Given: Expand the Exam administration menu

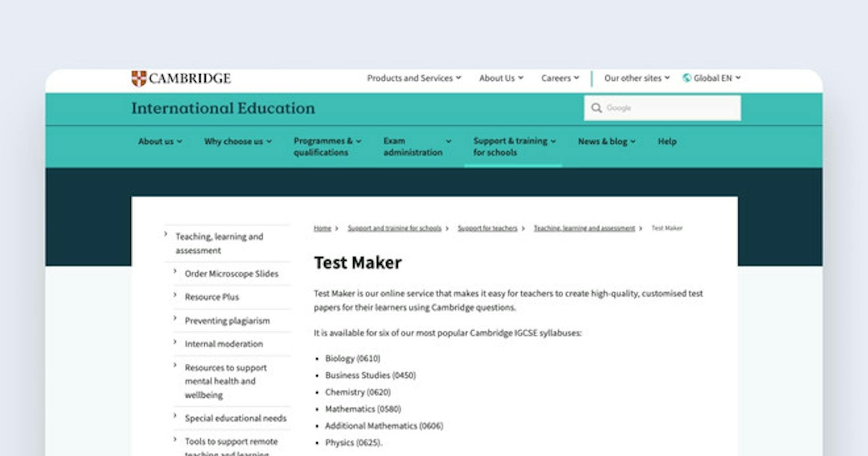Looking at the screenshot, I should click(417, 146).
